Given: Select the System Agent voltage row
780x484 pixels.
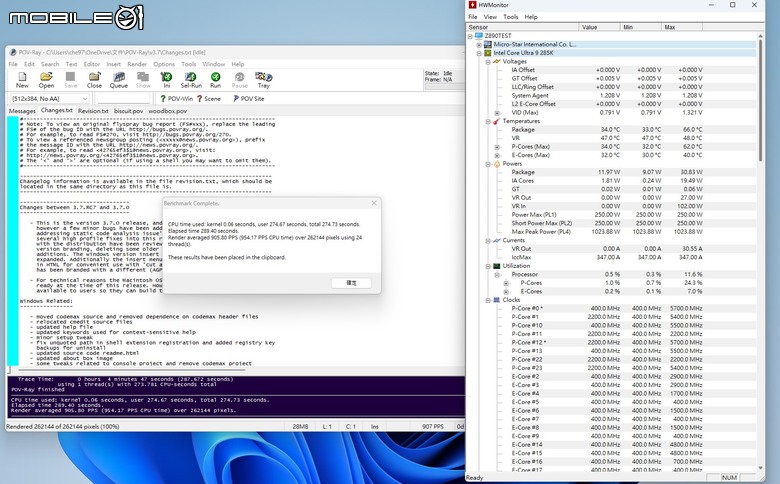Looking at the screenshot, I should [611, 96].
